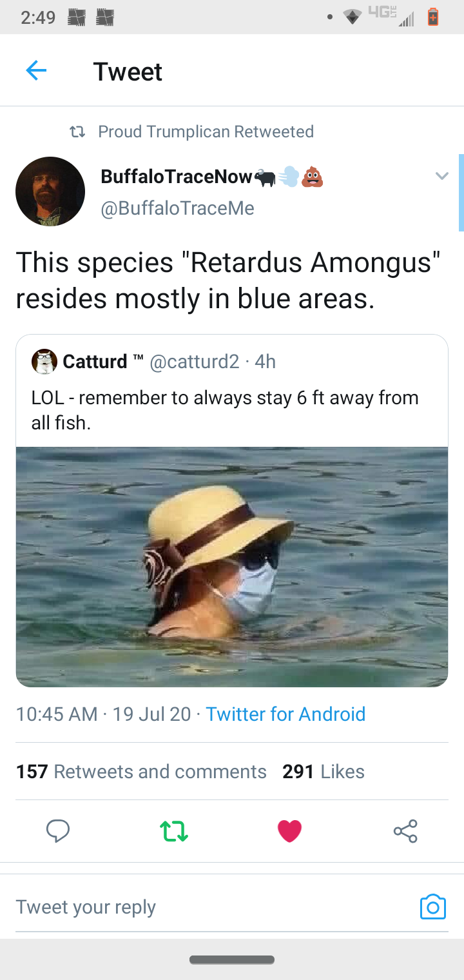
Task: Tap the reply speech bubble icon
Action: (x=58, y=831)
